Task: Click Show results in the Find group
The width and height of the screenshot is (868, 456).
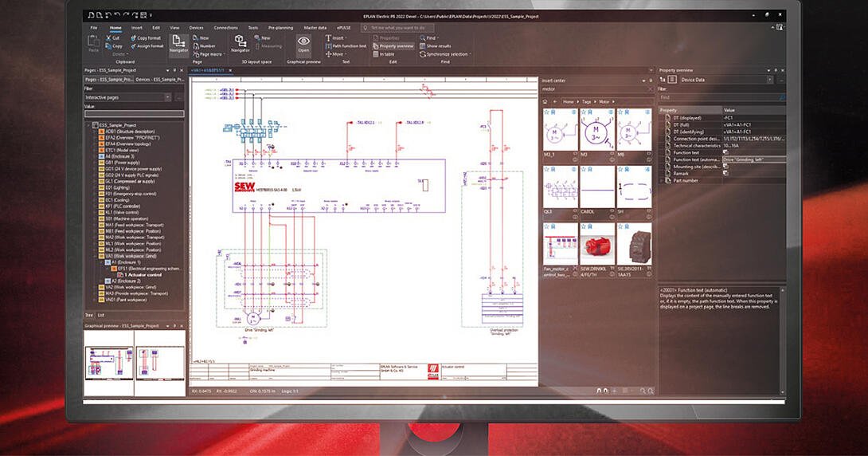Action: (x=438, y=46)
